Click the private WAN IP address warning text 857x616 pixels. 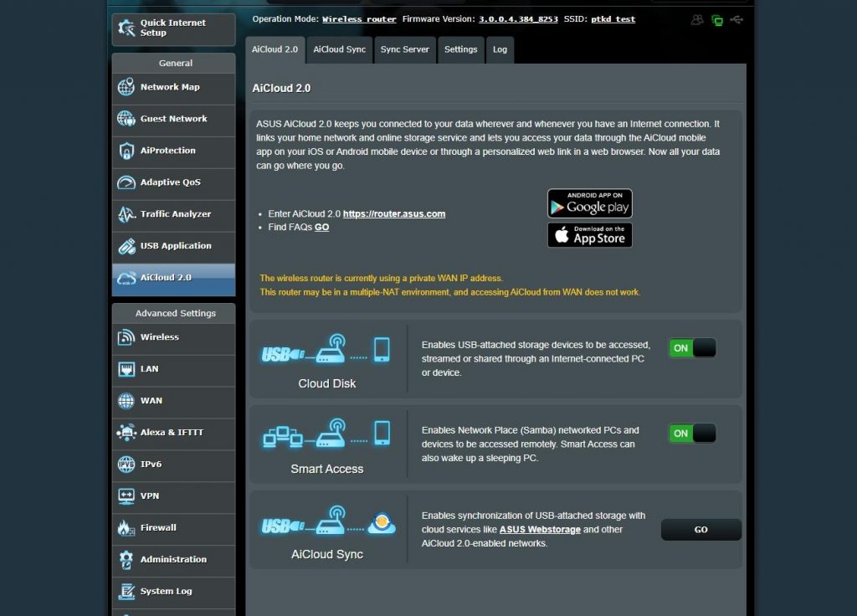pyautogui.click(x=382, y=278)
